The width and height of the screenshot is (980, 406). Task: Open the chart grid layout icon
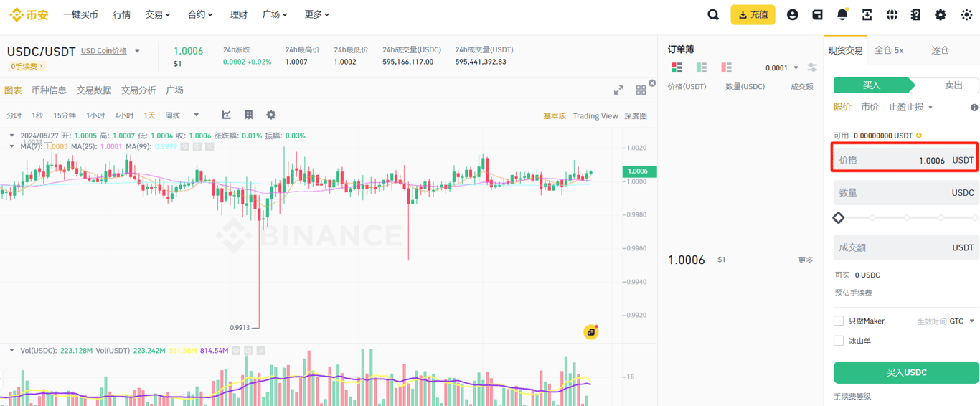(641, 90)
